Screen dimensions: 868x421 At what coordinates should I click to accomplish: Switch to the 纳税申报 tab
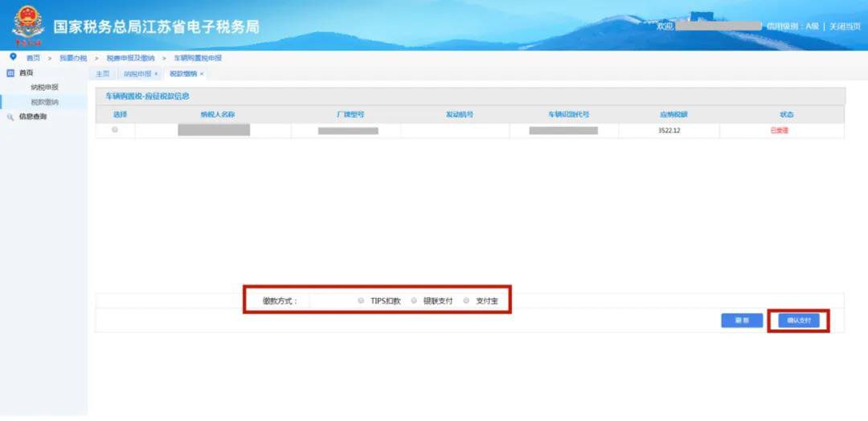point(137,74)
